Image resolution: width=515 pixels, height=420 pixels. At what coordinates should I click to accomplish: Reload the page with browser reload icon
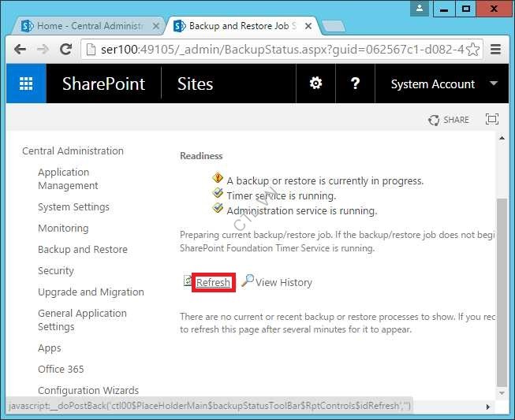pos(66,50)
